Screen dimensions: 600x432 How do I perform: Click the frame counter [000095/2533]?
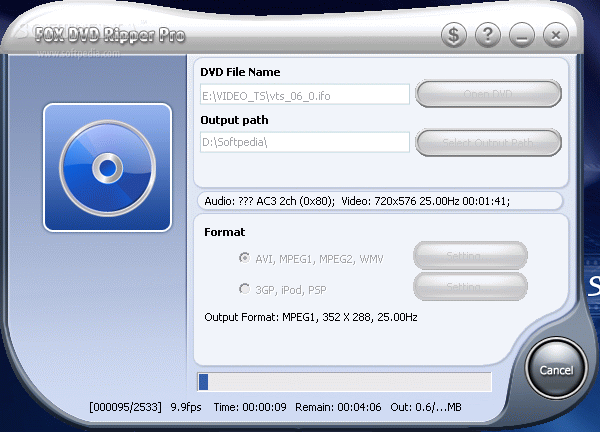click(x=126, y=407)
